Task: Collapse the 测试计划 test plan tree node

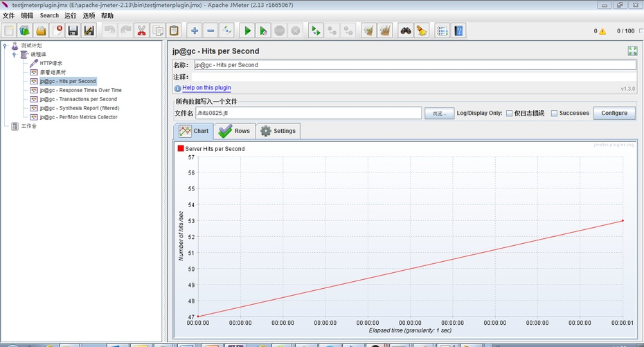Action: click(6, 46)
